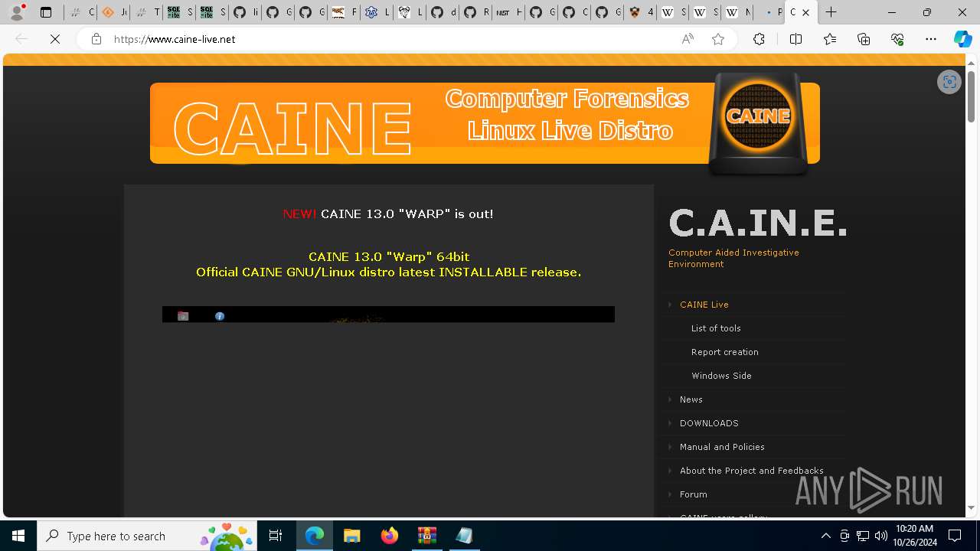Expand About the Project and Feedbacks arrow

pyautogui.click(x=670, y=471)
